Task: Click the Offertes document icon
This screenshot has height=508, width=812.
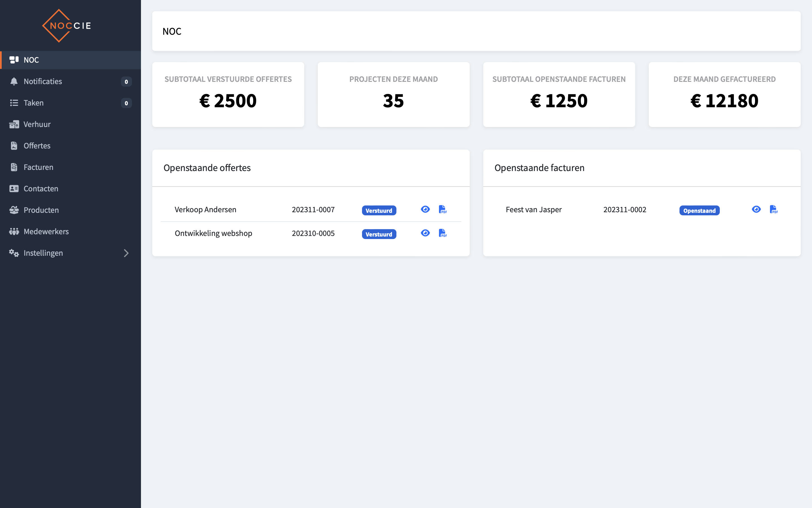Action: click(14, 146)
